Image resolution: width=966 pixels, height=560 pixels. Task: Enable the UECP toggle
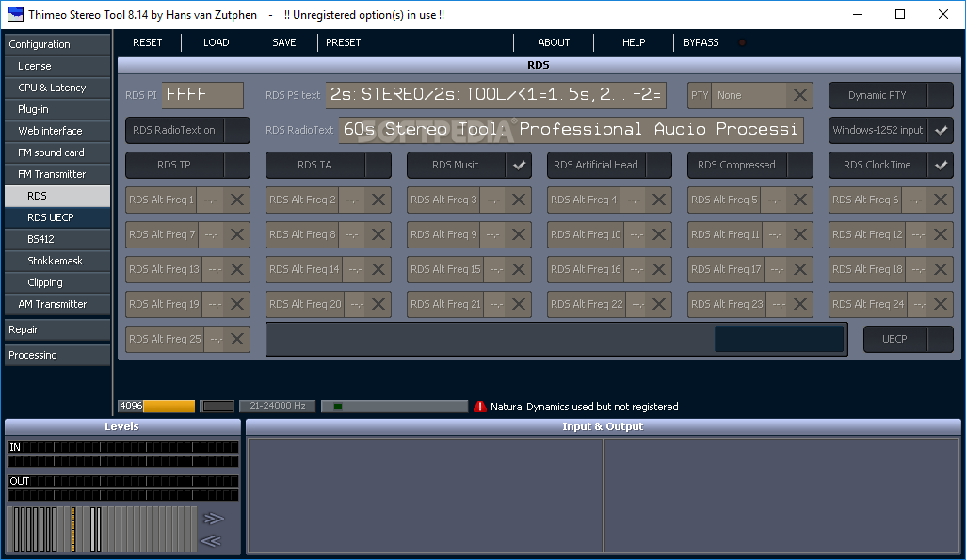pyautogui.click(x=908, y=339)
